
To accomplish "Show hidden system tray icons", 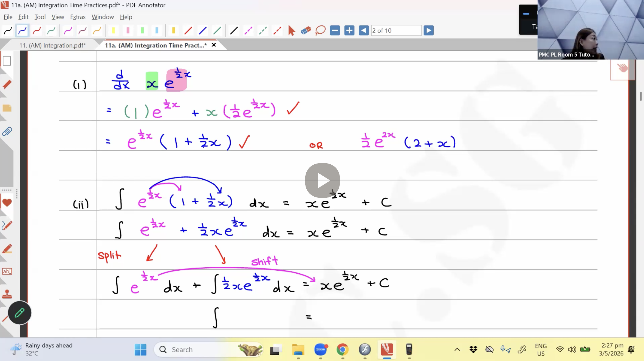I will (x=457, y=349).
